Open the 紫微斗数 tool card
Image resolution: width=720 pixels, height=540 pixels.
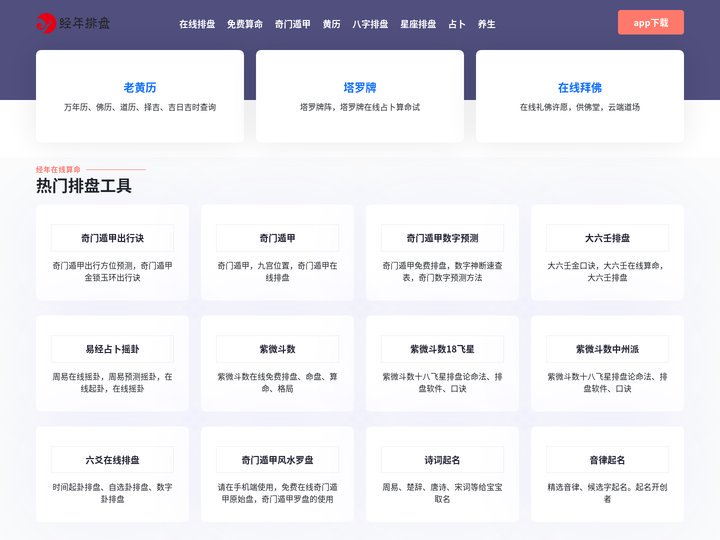(277, 349)
